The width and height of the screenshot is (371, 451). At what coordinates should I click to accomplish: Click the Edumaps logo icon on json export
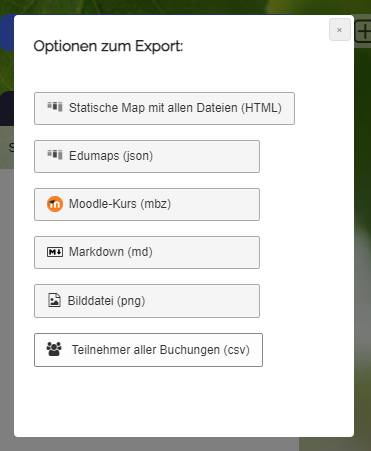coord(55,155)
